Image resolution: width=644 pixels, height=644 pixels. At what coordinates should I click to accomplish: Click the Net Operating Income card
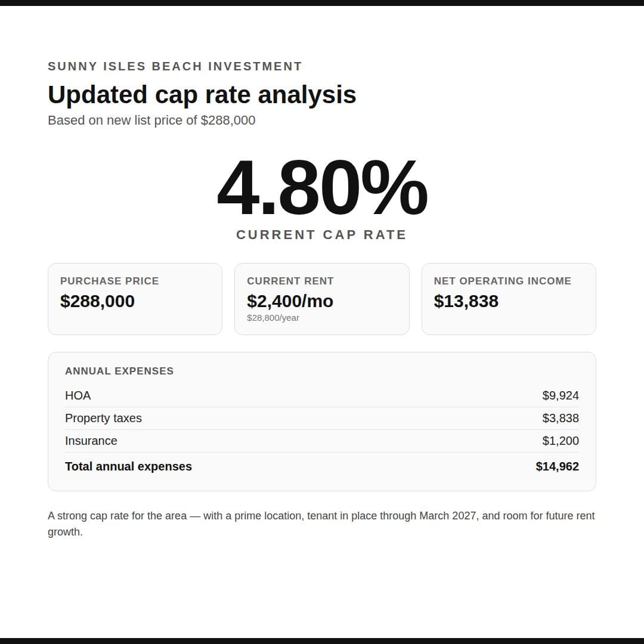click(509, 299)
